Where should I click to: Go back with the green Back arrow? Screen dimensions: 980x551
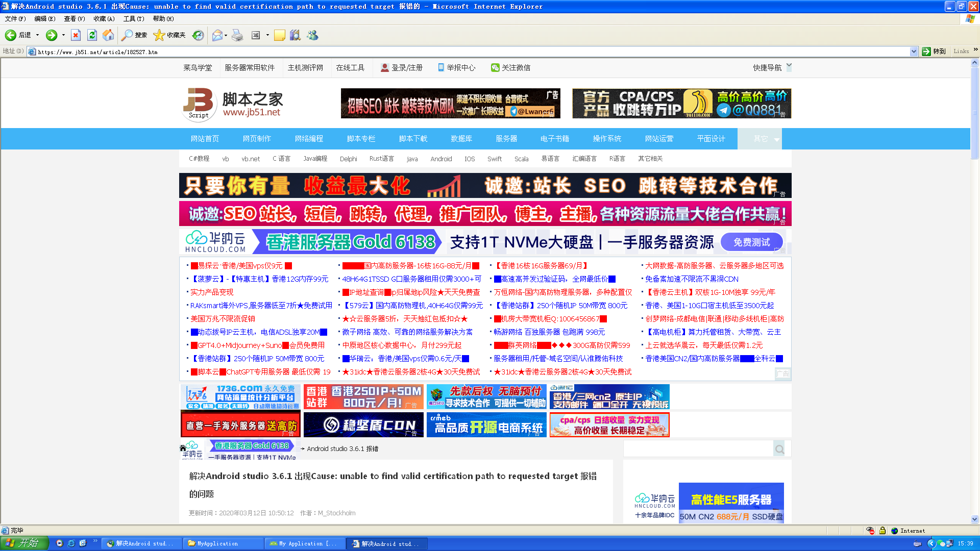click(11, 35)
